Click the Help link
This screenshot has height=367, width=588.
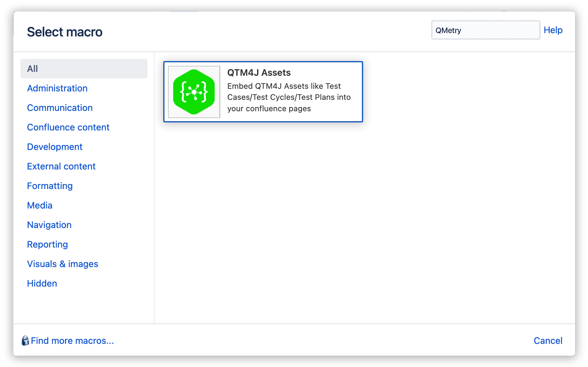click(x=553, y=30)
